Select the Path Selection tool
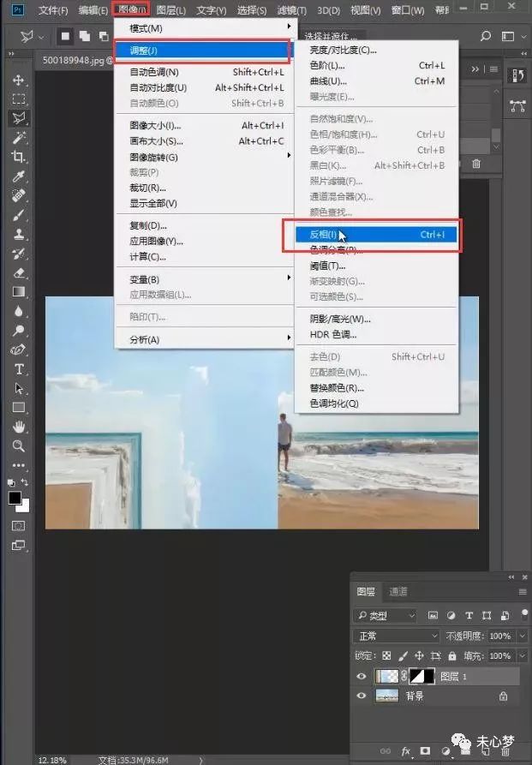532x765 pixels. pyautogui.click(x=19, y=388)
